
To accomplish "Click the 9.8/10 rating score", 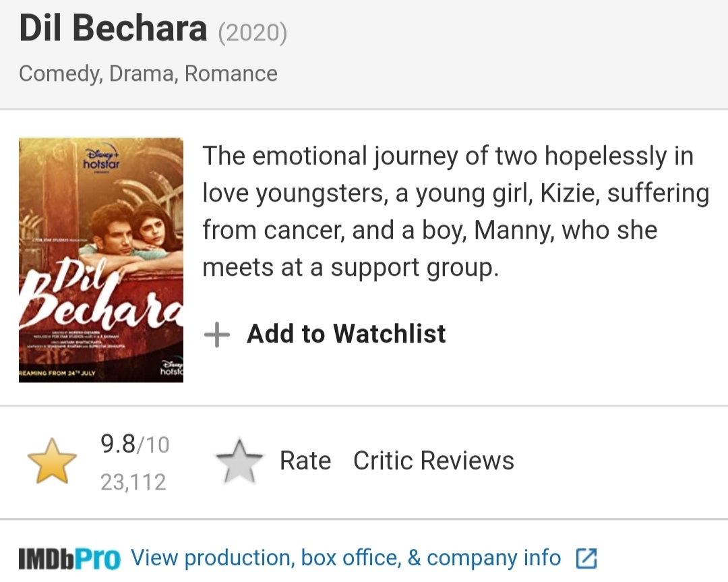I will [135, 444].
